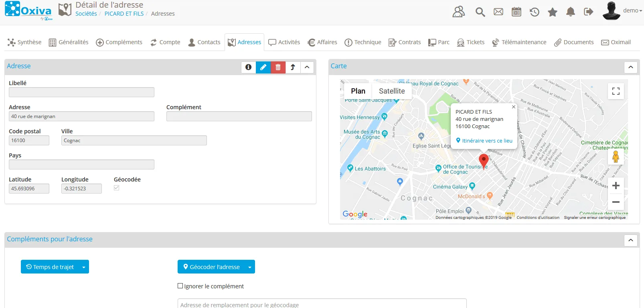The image size is (644, 308).
Task: Open the history clock icon
Action: coord(534,12)
